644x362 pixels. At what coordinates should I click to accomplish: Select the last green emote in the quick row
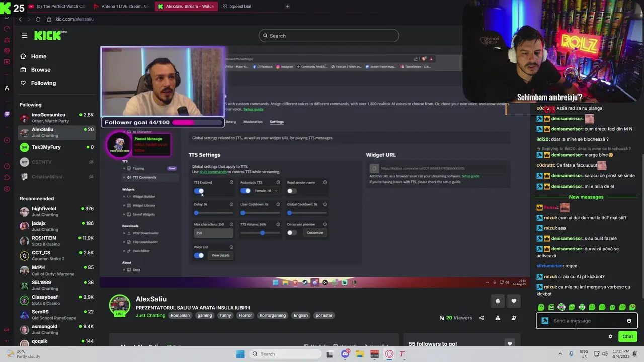[x=632, y=307]
